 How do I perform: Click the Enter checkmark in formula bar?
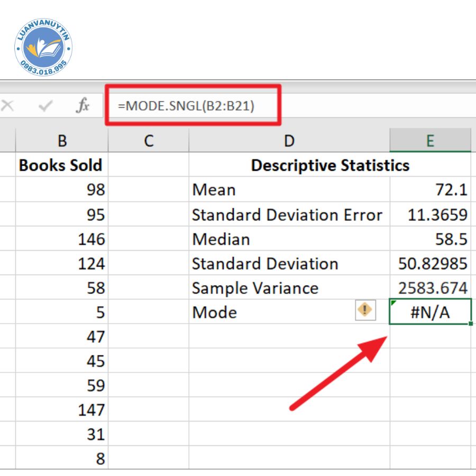(x=46, y=106)
